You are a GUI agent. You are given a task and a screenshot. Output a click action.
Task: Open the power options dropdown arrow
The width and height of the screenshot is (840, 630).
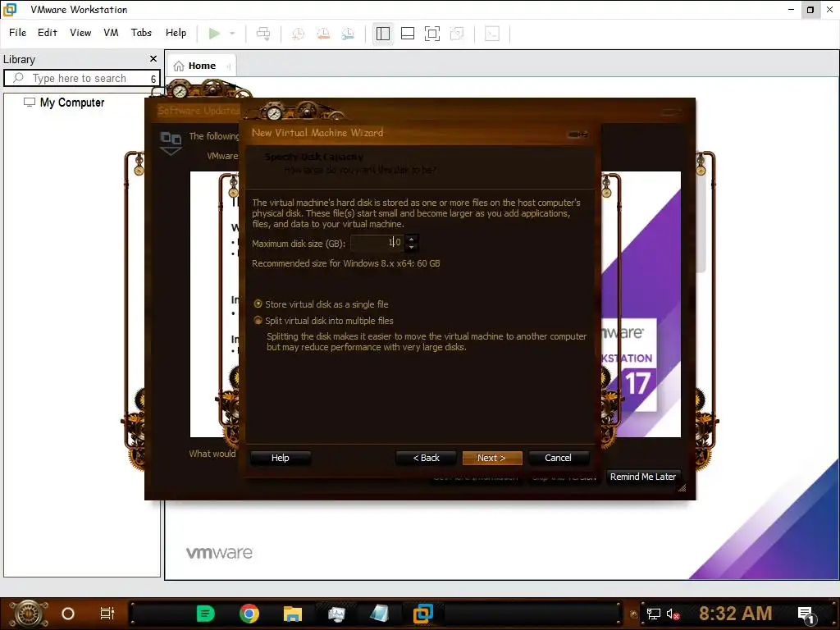pyautogui.click(x=232, y=34)
